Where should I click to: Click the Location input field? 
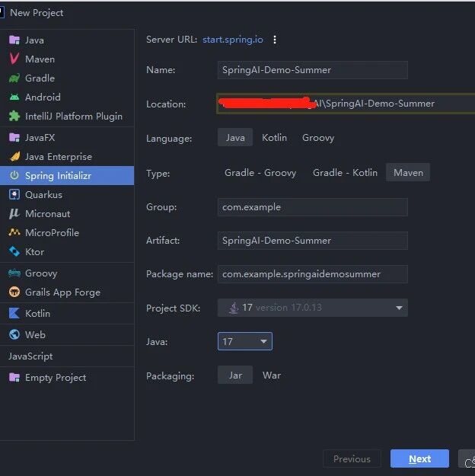pos(346,104)
